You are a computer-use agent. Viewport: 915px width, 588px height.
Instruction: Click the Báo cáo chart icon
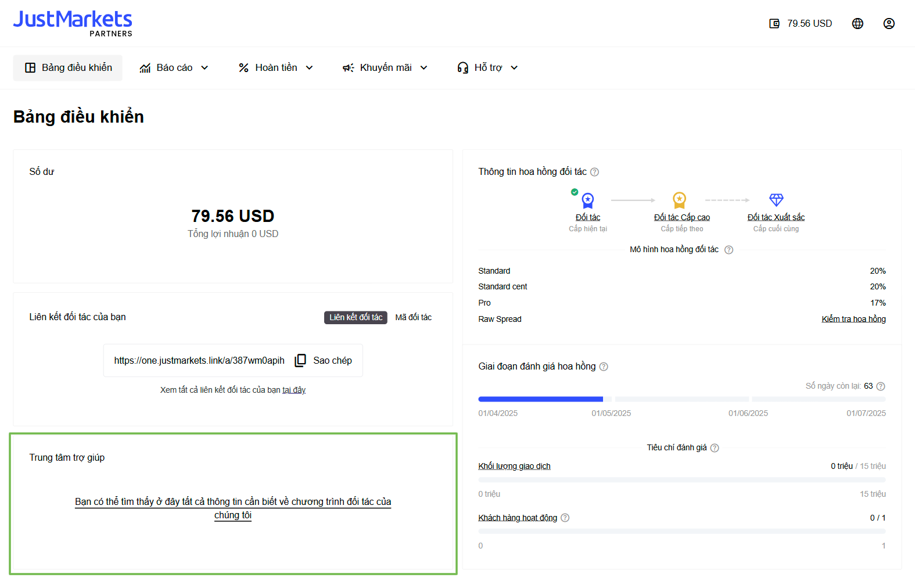coord(145,68)
